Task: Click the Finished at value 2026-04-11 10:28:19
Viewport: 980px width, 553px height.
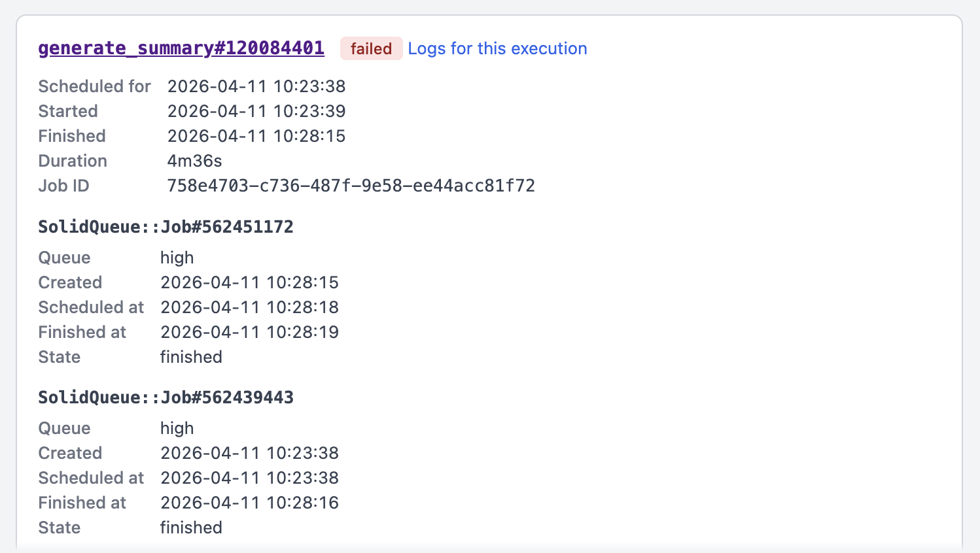Action: pyautogui.click(x=249, y=331)
